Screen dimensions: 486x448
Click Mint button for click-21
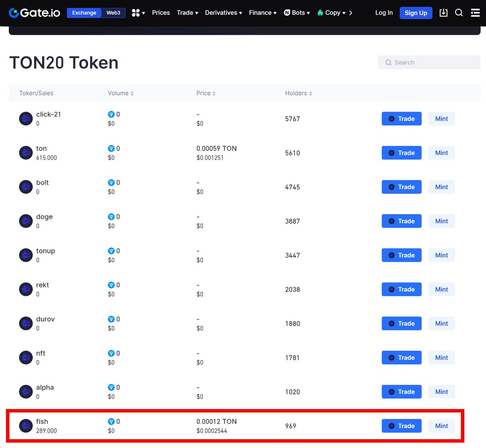(441, 119)
